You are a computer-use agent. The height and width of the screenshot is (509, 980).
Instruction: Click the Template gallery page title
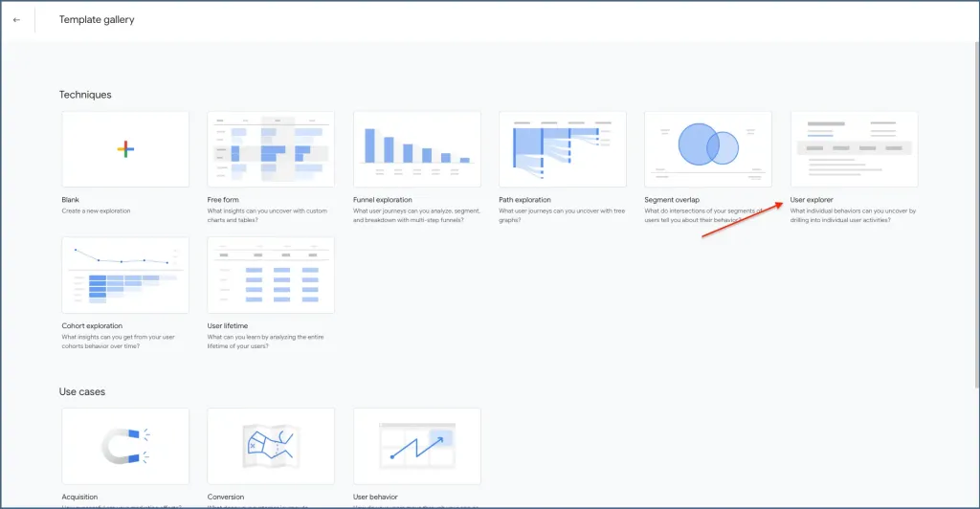pyautogui.click(x=97, y=20)
